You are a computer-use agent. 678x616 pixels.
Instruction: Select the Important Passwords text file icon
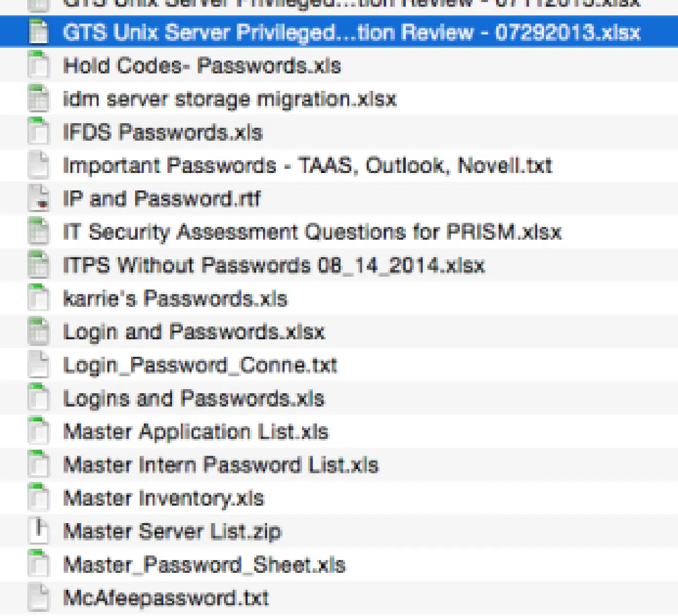[39, 165]
